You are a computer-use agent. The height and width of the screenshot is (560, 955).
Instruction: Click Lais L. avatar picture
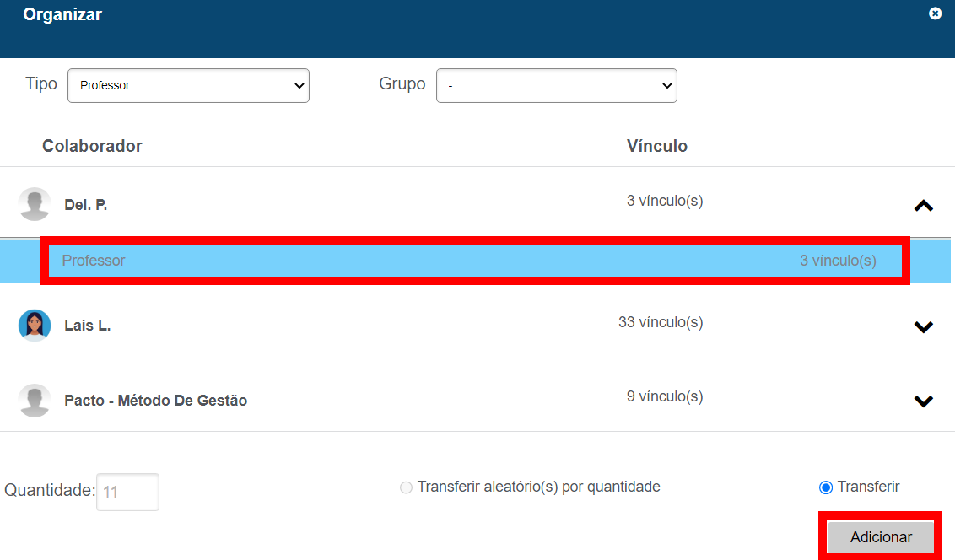click(x=35, y=325)
